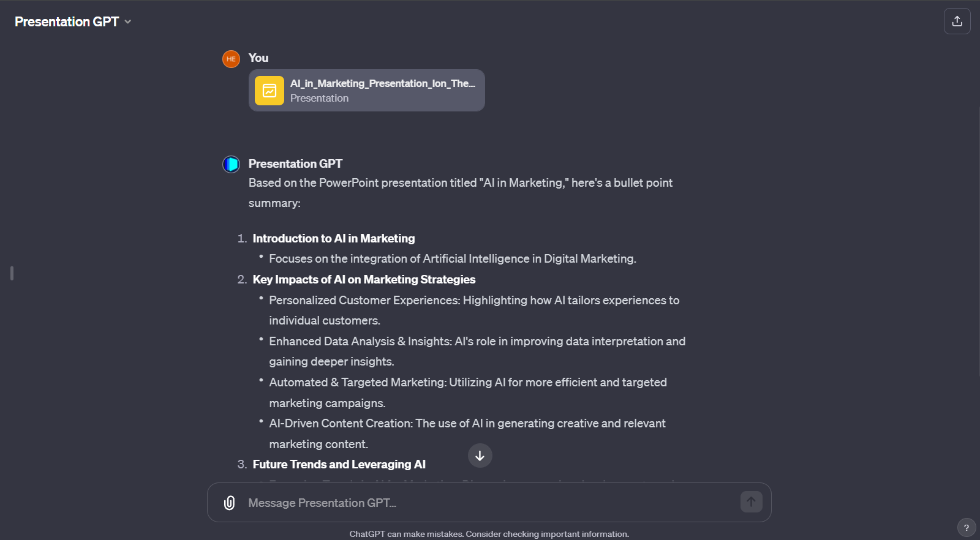The width and height of the screenshot is (980, 540).
Task: Click the 'Focuses on the integration' bullet text
Action: 453,258
